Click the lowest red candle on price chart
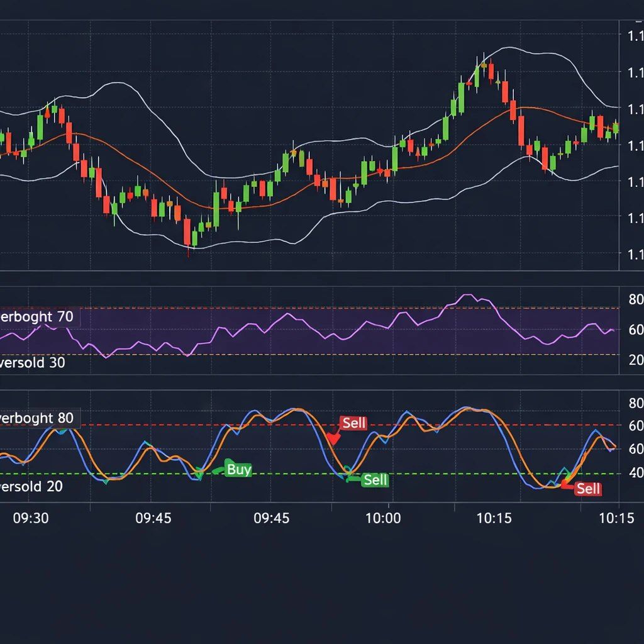The height and width of the screenshot is (644, 644). (x=187, y=233)
